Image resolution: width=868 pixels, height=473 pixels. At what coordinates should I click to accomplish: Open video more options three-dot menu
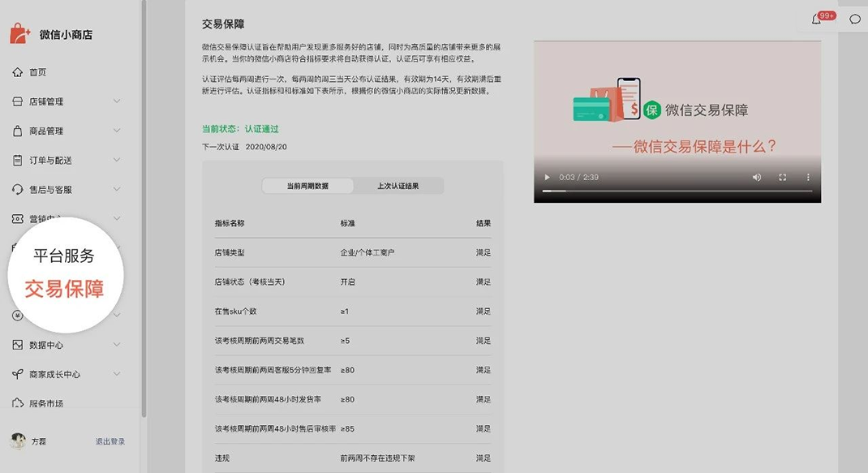pyautogui.click(x=808, y=177)
